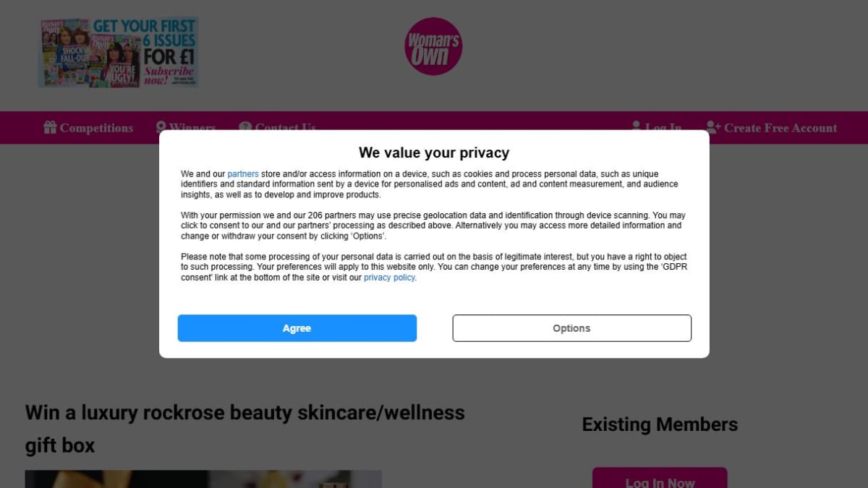Click the Existing Members heading
The image size is (868, 488).
pyautogui.click(x=660, y=424)
